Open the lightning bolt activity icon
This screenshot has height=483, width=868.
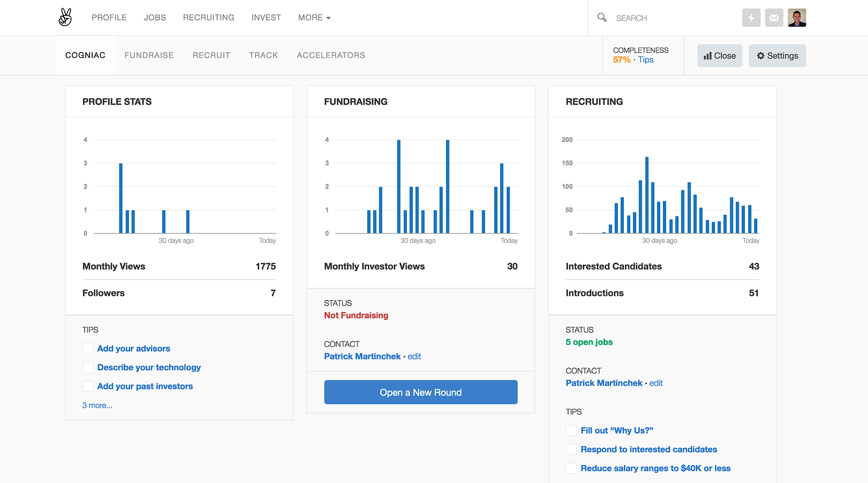click(x=751, y=18)
